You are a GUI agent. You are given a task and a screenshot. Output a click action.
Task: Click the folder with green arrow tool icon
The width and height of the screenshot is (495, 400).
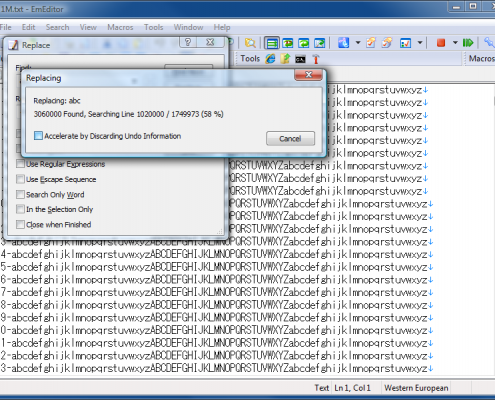tap(285, 59)
